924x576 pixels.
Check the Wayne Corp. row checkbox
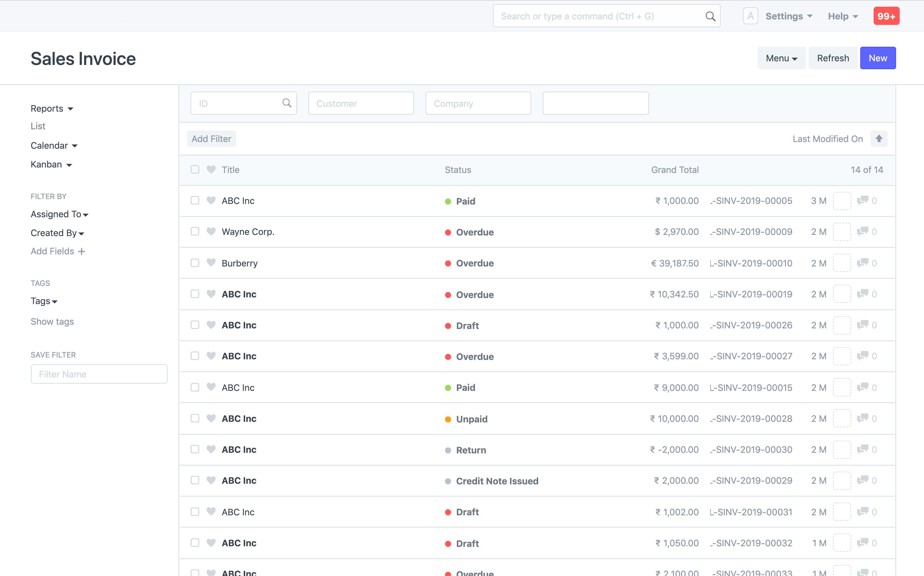click(x=195, y=231)
